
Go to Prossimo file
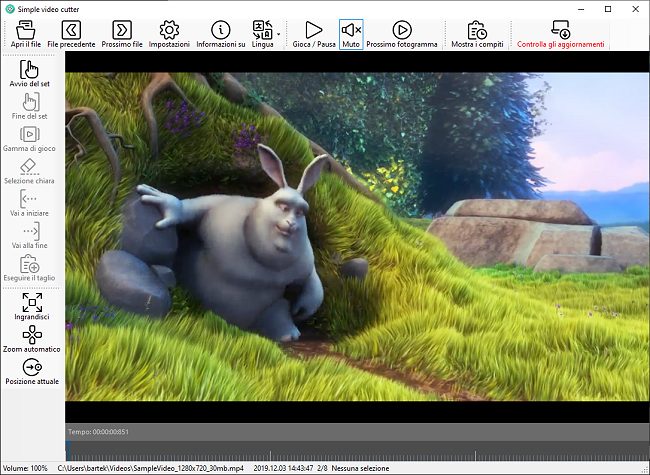(x=122, y=34)
